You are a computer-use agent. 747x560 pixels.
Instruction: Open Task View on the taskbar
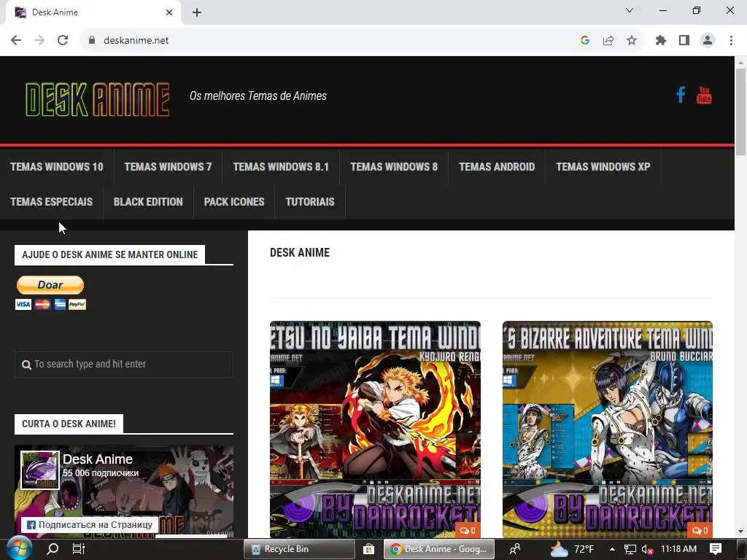[79, 549]
